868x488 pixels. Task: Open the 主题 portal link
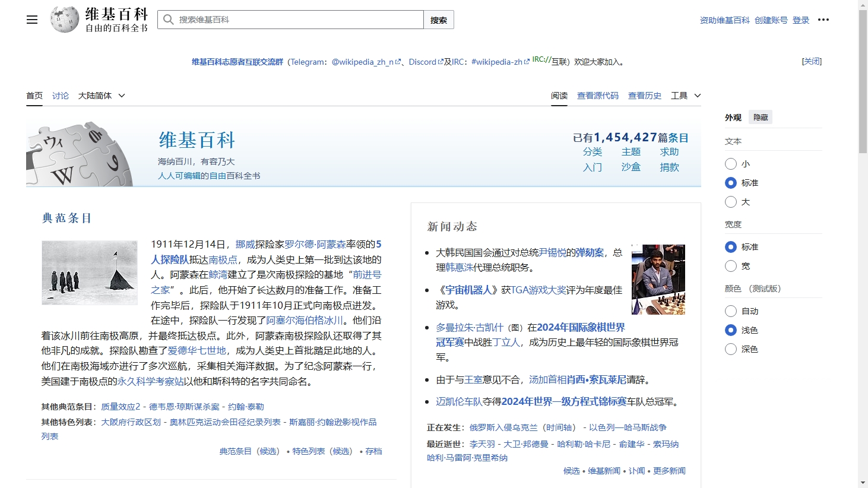tap(631, 152)
